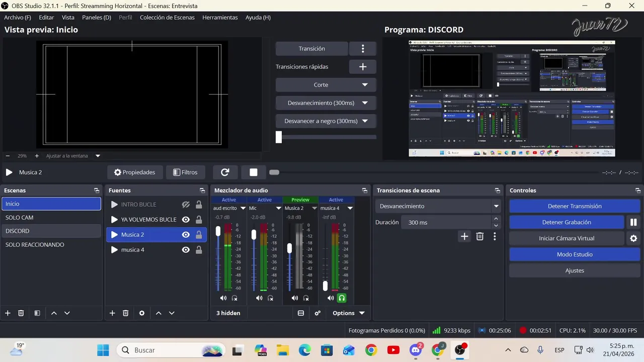Add a new source in Fuentes
This screenshot has height=362, width=644.
click(112, 313)
